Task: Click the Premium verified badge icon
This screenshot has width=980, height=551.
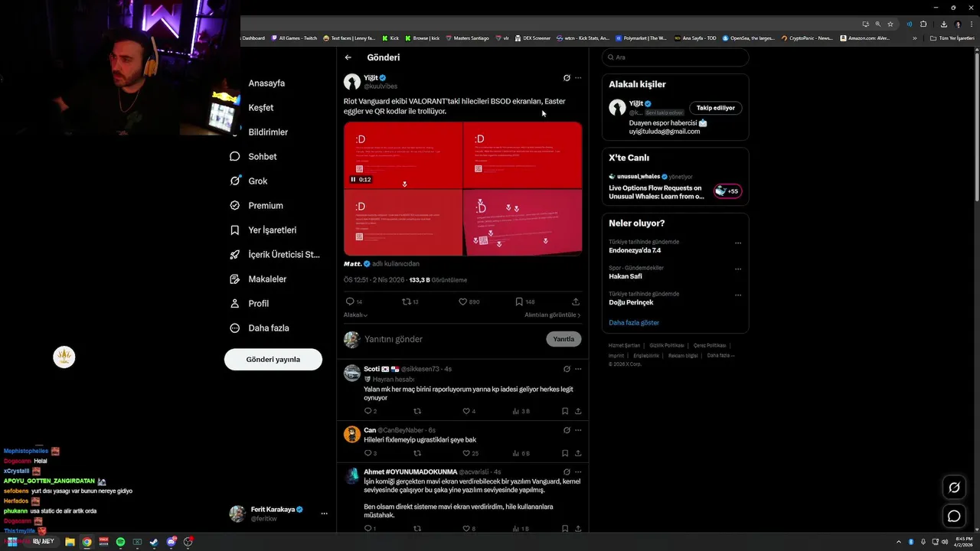Action: click(x=235, y=205)
